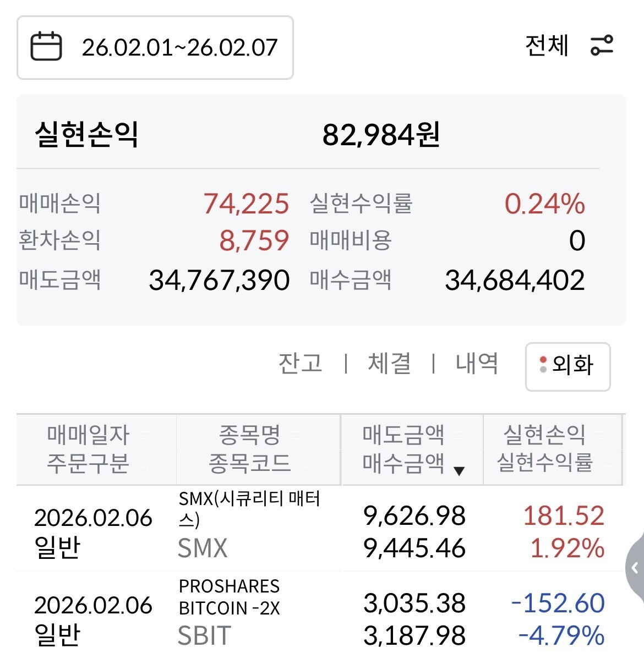Open the 26.02.01~26.02.07 date range picker
This screenshot has width=644, height=653.
[179, 47]
